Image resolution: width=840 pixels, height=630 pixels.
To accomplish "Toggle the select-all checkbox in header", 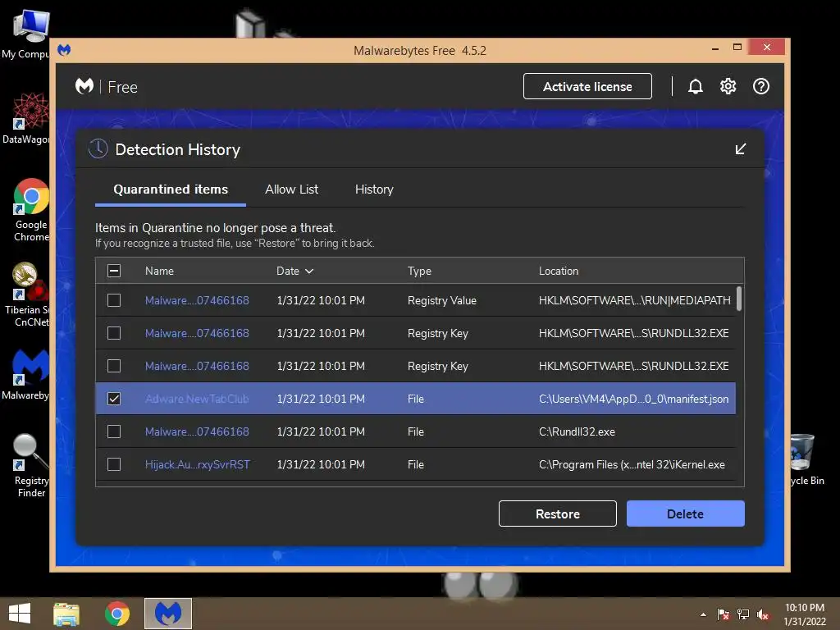I will 114,271.
